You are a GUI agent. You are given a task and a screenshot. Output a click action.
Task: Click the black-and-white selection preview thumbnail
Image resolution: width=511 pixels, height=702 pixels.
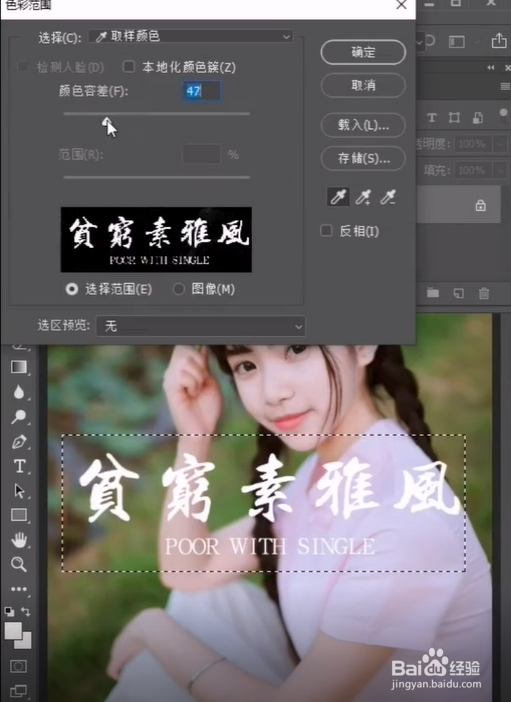click(x=156, y=240)
